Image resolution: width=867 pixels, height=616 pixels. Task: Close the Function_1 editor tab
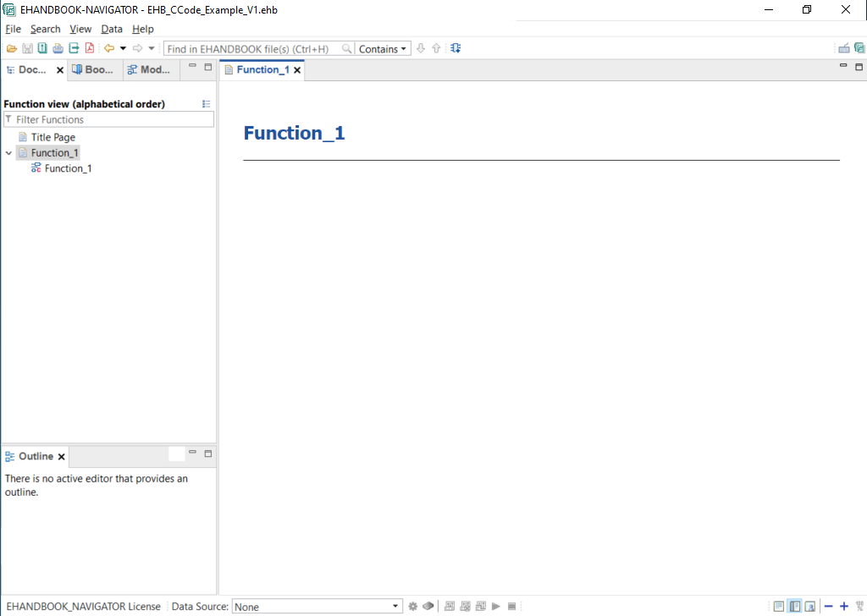click(297, 70)
